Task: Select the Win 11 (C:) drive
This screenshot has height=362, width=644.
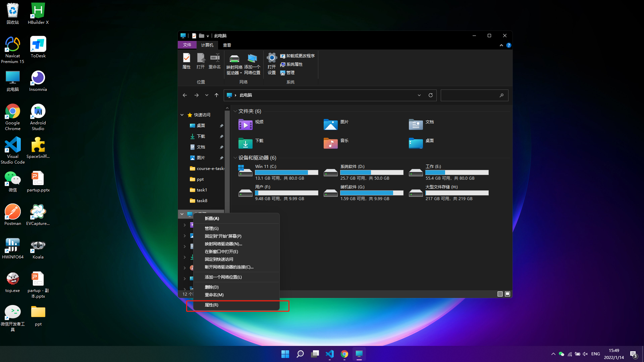Action: click(x=278, y=172)
